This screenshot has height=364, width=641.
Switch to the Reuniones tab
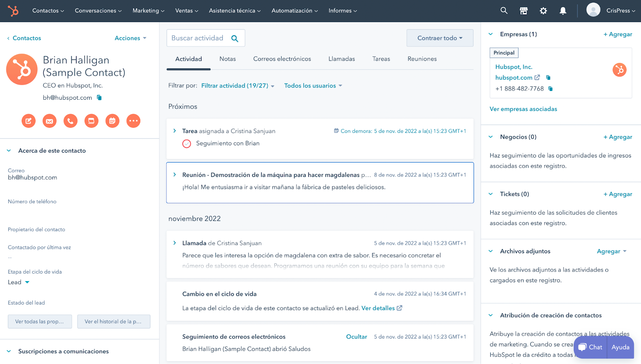tap(422, 59)
